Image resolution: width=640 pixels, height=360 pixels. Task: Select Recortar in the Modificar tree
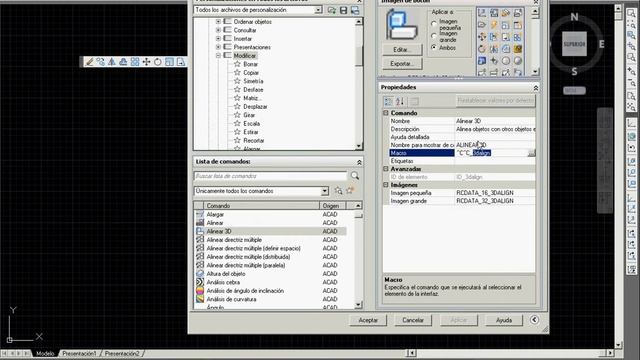253,140
